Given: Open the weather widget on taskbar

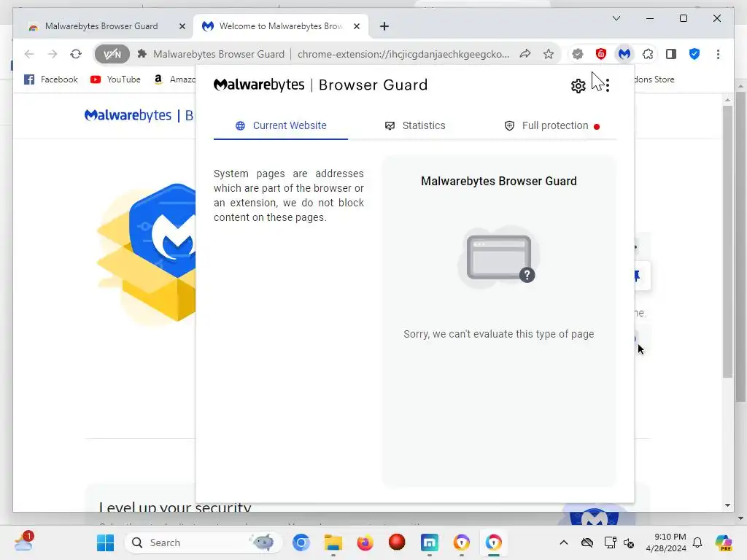Looking at the screenshot, I should coord(24,542).
